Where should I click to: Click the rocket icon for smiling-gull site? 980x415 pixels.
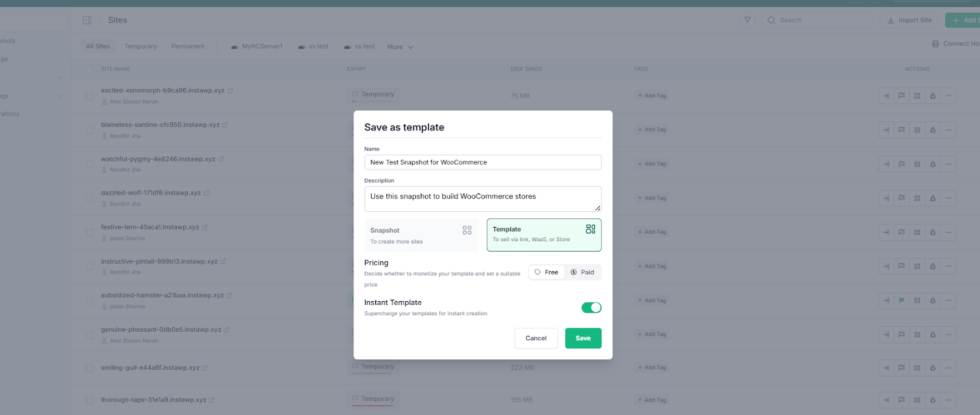(x=933, y=368)
